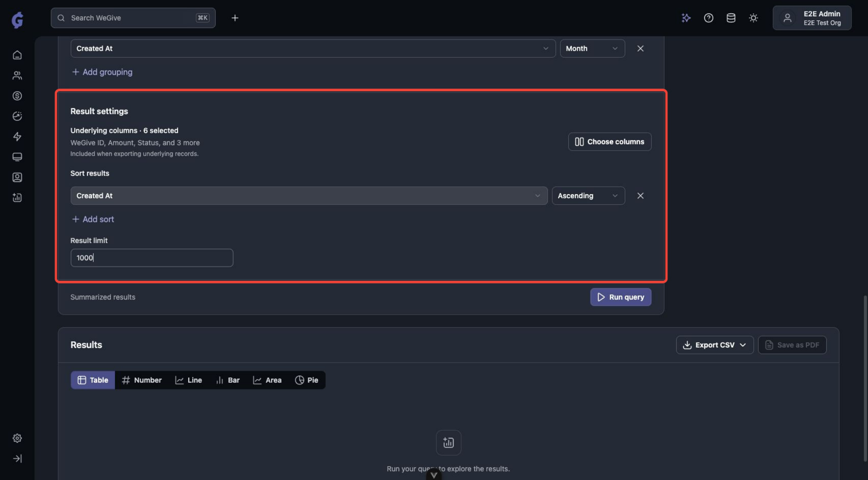Click the page vertical scrollbar
This screenshot has height=480, width=868.
pyautogui.click(x=865, y=378)
